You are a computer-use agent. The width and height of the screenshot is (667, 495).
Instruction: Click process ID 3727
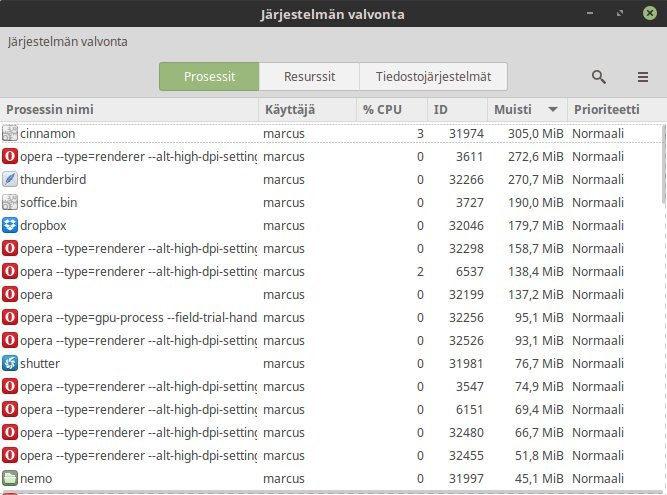(x=470, y=202)
